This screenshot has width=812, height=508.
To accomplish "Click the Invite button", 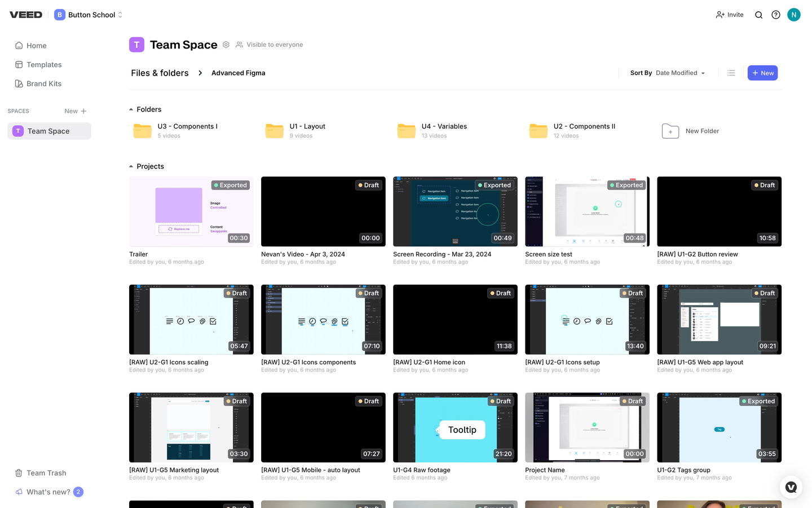I will point(730,15).
